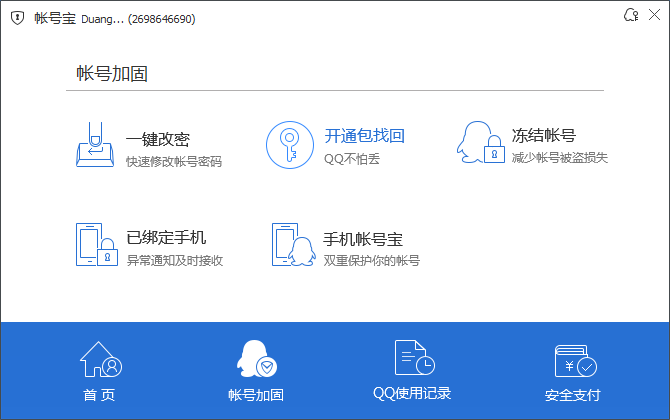Click 快速修改帐号密码 description
The image size is (670, 420).
coord(174,162)
